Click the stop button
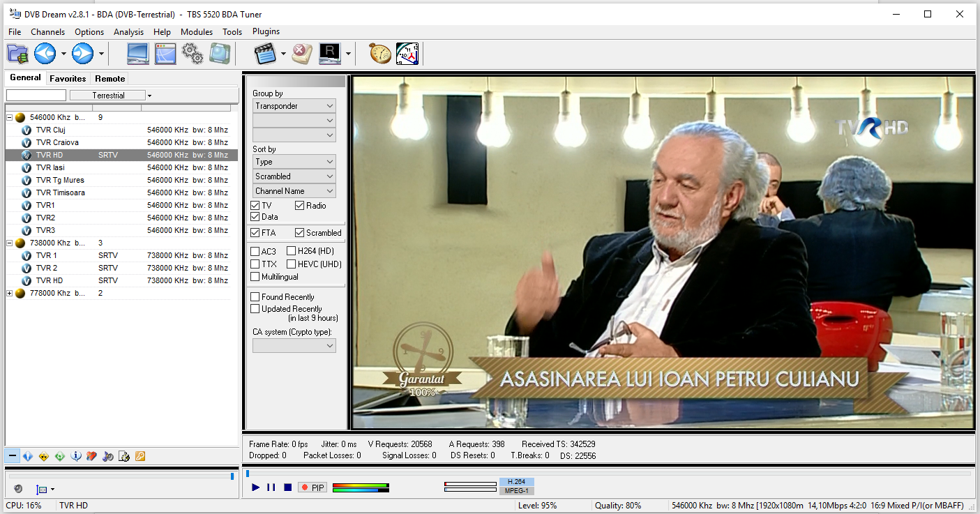The image size is (980, 514). click(287, 487)
